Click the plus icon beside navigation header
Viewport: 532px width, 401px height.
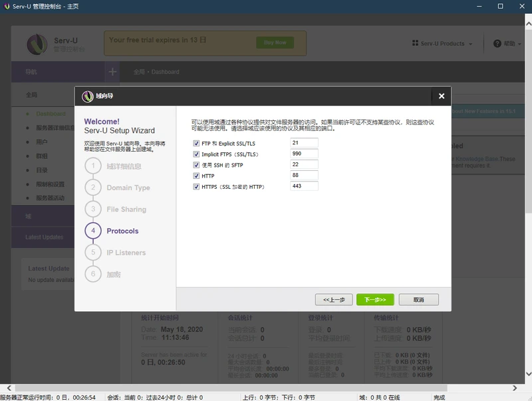point(112,72)
